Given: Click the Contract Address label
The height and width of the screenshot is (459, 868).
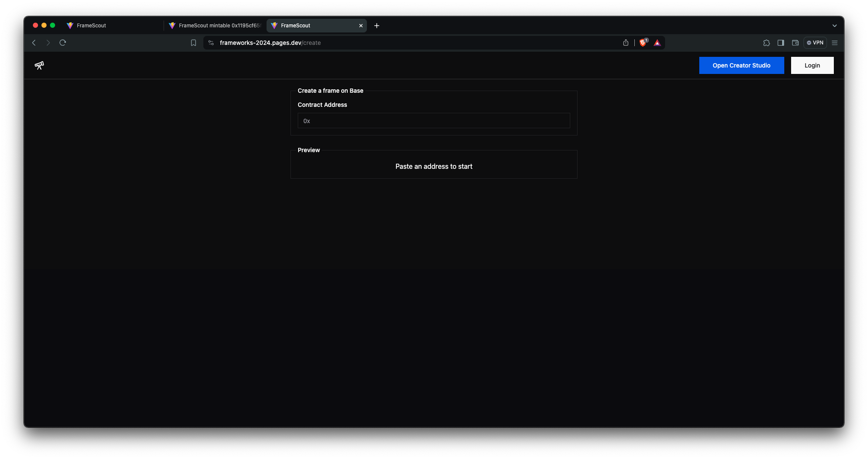Looking at the screenshot, I should click(322, 105).
